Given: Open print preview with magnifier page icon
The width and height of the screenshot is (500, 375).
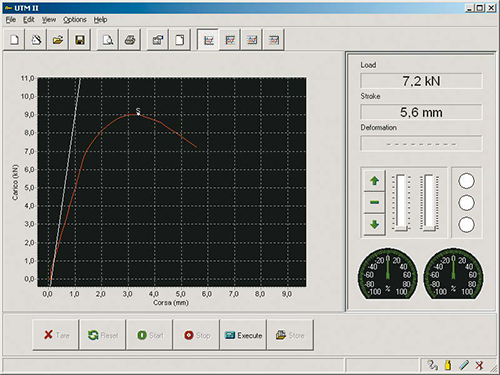Looking at the screenshot, I should tap(108, 40).
